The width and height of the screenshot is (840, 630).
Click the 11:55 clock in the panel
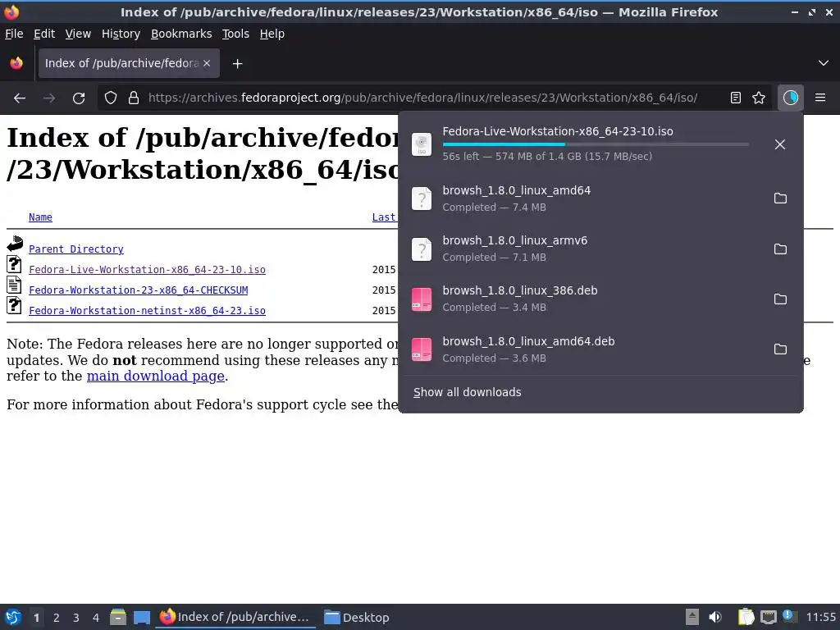point(820,617)
